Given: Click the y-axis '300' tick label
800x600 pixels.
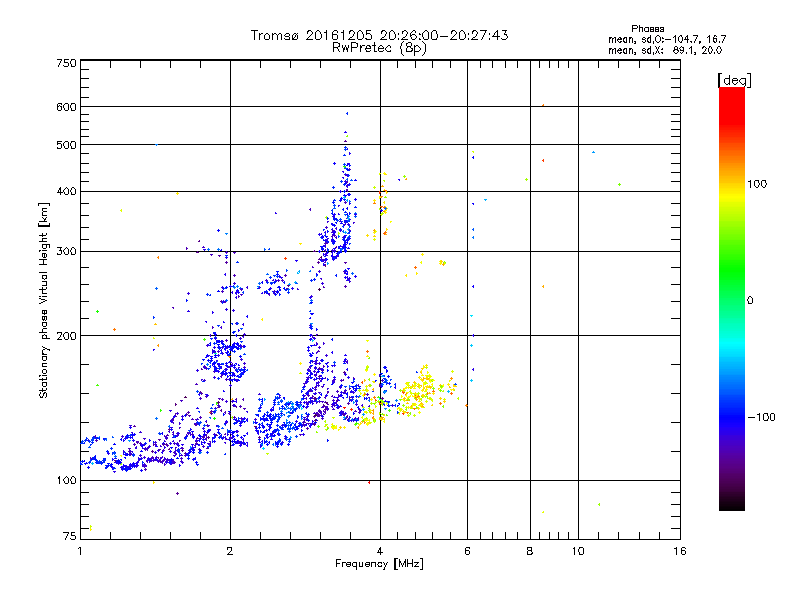Looking at the screenshot, I should click(x=66, y=251).
